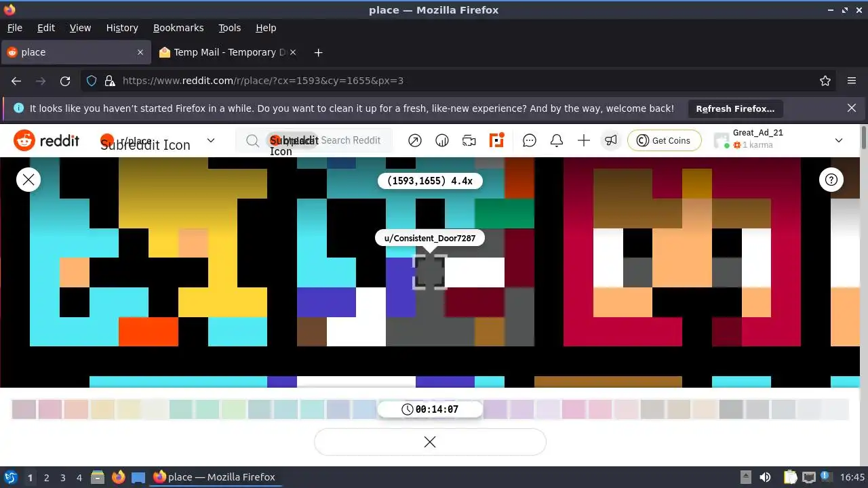
Task: Open the clipboard tray icon
Action: click(790, 477)
